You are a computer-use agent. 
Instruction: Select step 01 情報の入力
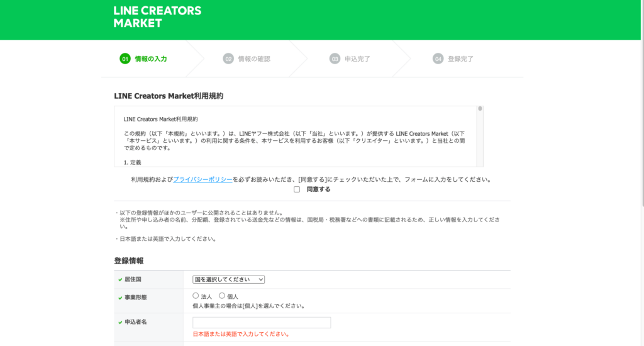143,59
